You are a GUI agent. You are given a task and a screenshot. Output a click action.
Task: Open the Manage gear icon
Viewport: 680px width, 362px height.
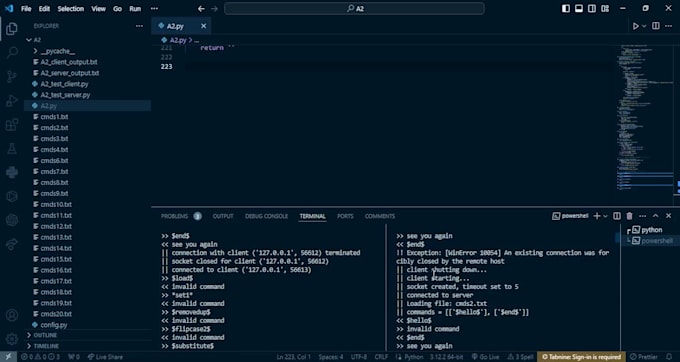tap(12, 339)
